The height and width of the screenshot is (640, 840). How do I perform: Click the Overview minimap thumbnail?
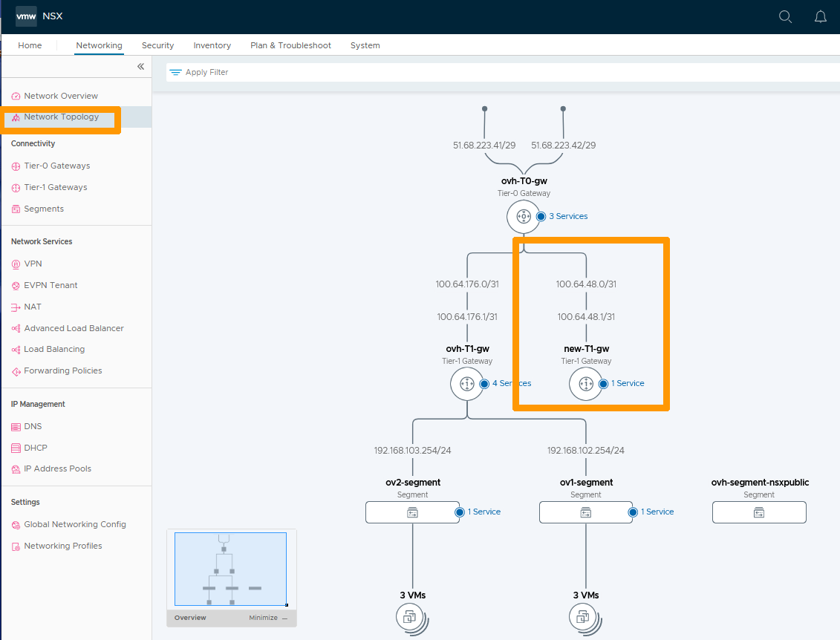tap(230, 569)
